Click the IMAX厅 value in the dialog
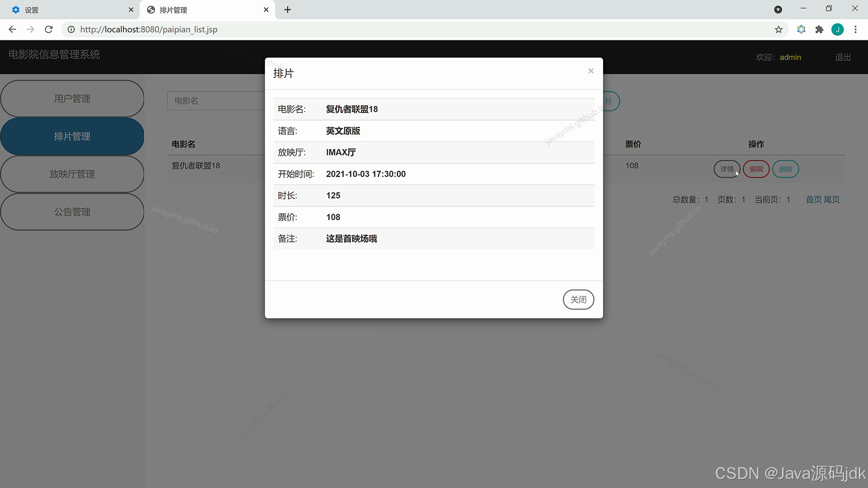Image resolution: width=868 pixels, height=488 pixels. pyautogui.click(x=341, y=152)
